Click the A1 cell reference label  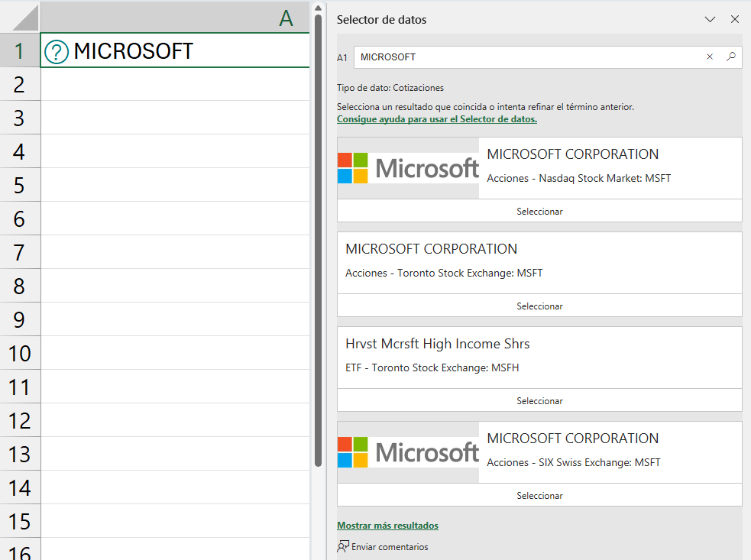click(x=342, y=58)
